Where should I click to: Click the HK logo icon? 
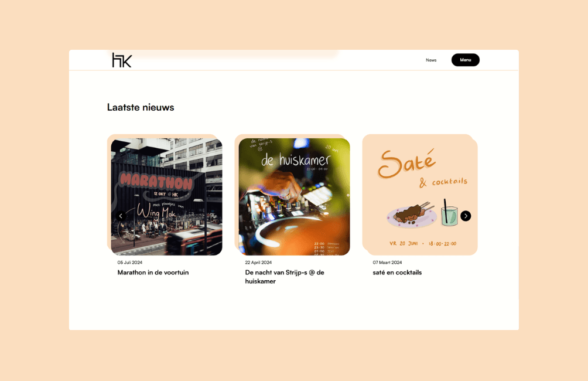point(122,60)
